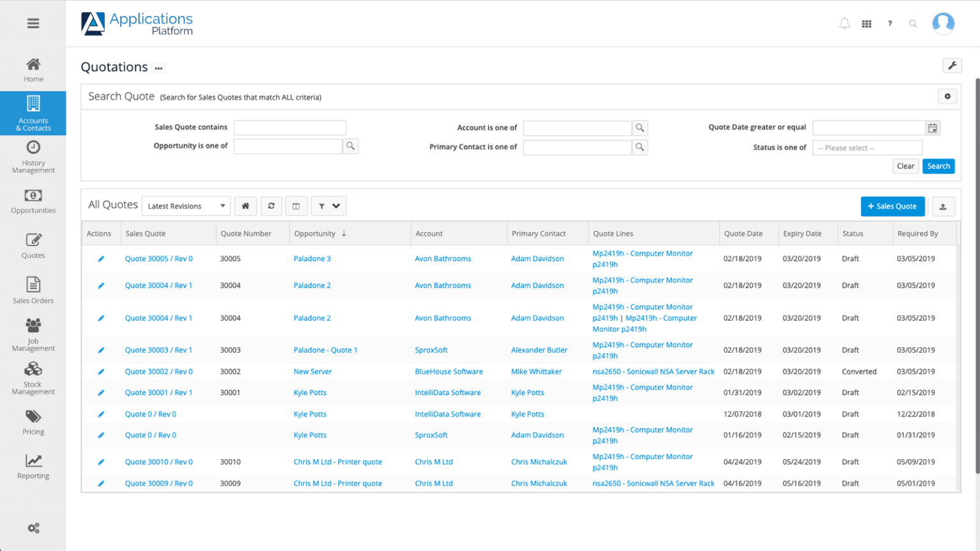Image resolution: width=980 pixels, height=551 pixels.
Task: Open the filter chevron dropdown on the toolbar
Action: (x=336, y=206)
